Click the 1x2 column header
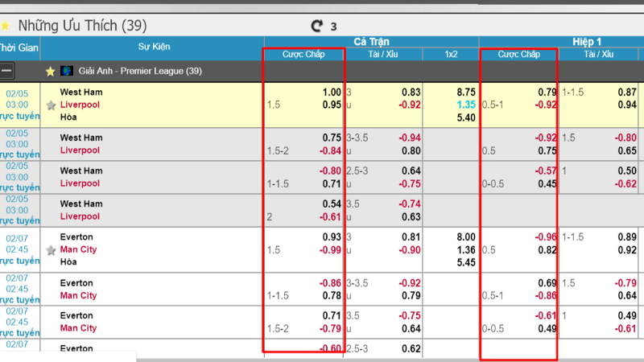 tap(451, 54)
